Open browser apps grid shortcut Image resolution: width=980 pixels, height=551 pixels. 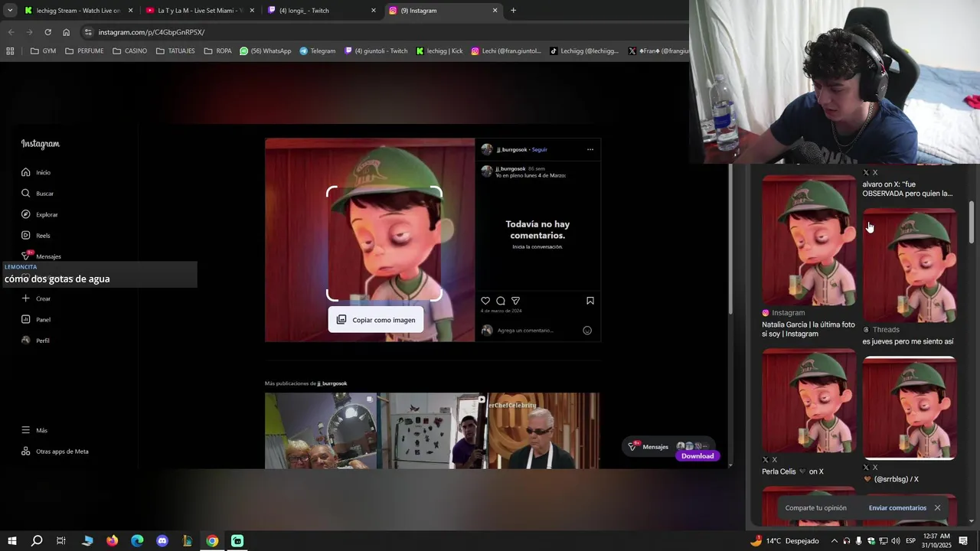click(10, 51)
